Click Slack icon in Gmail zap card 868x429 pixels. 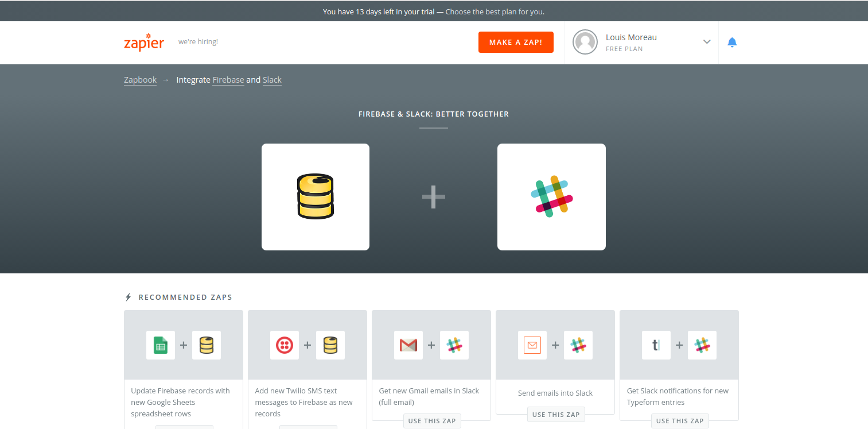[454, 345]
